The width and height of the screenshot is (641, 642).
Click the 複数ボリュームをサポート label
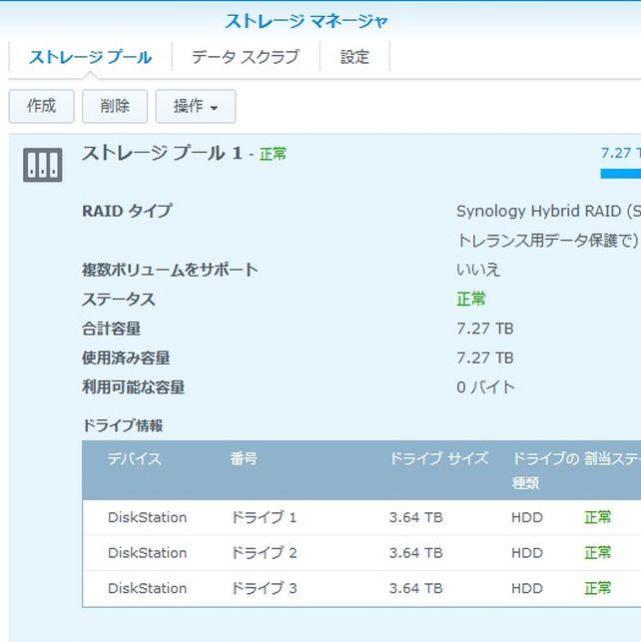170,270
